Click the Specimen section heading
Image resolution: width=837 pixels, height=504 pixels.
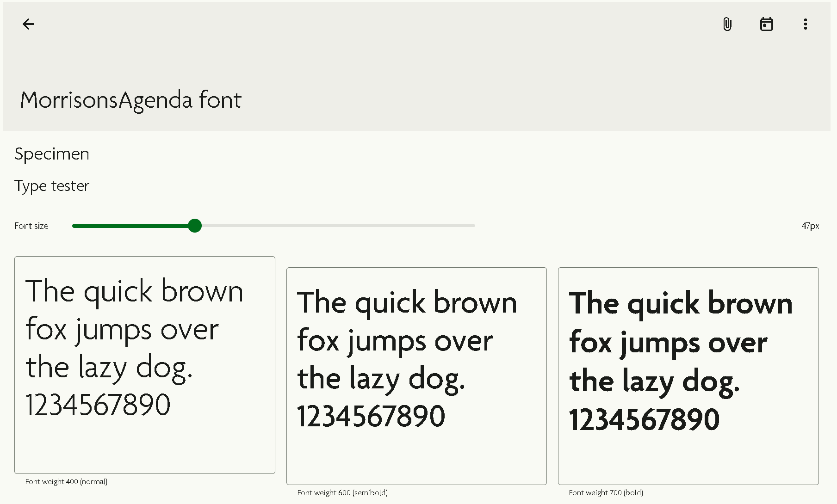[52, 154]
